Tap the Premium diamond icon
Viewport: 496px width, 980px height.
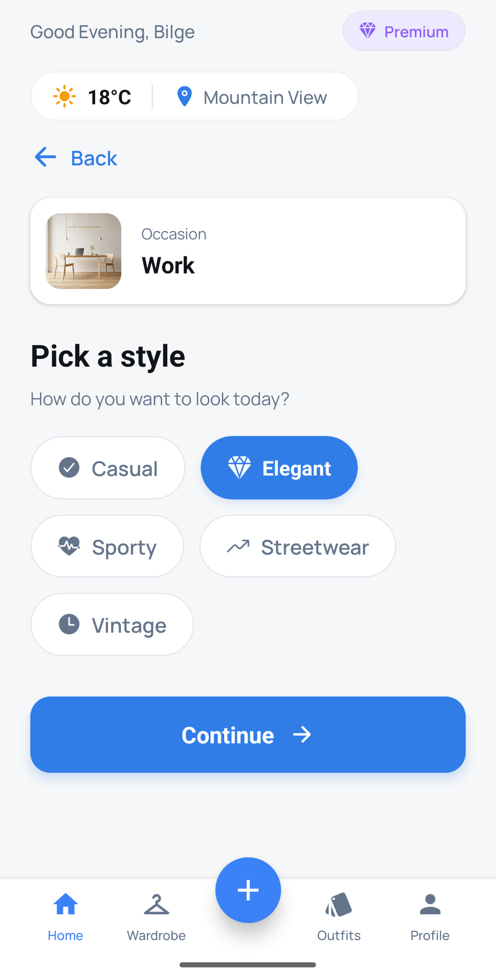(x=367, y=31)
